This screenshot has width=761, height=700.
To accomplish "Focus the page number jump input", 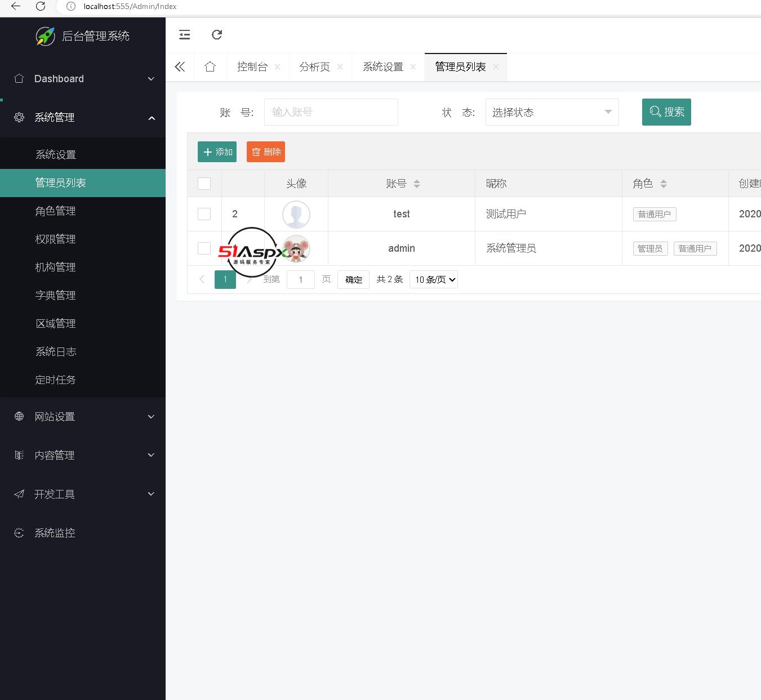I will coord(301,280).
